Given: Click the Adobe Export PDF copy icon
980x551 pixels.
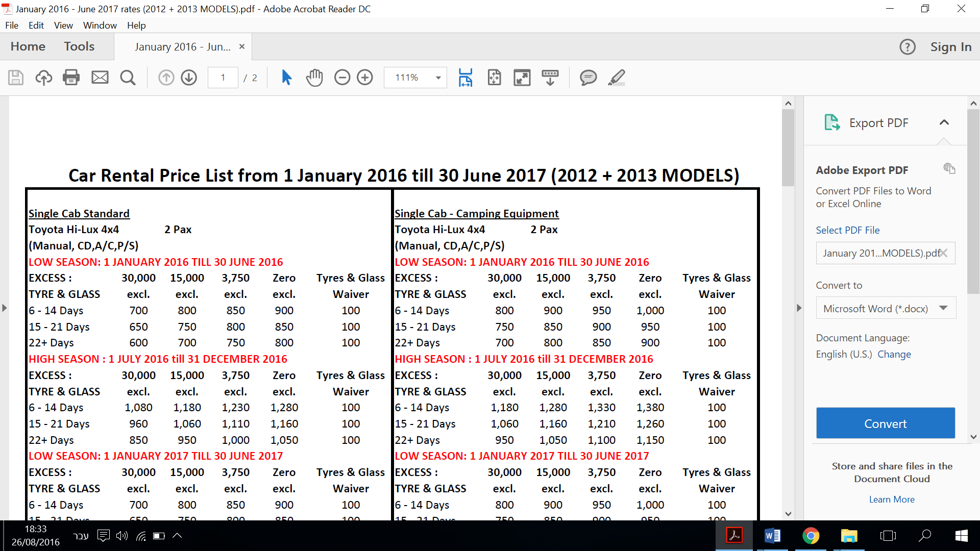Looking at the screenshot, I should tap(949, 168).
